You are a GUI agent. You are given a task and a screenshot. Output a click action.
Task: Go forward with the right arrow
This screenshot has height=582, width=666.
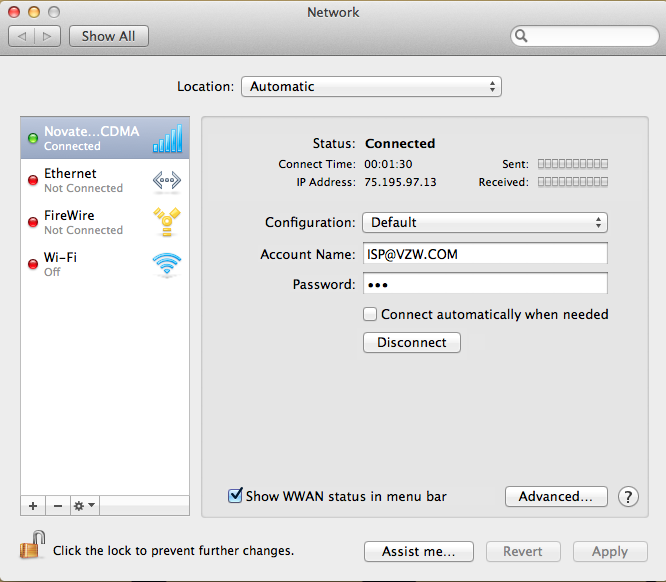tap(47, 37)
